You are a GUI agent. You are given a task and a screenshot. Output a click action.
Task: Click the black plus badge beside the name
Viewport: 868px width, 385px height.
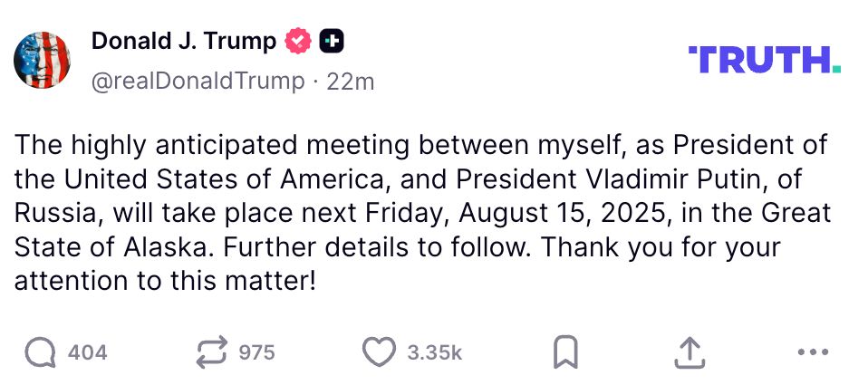pos(333,41)
